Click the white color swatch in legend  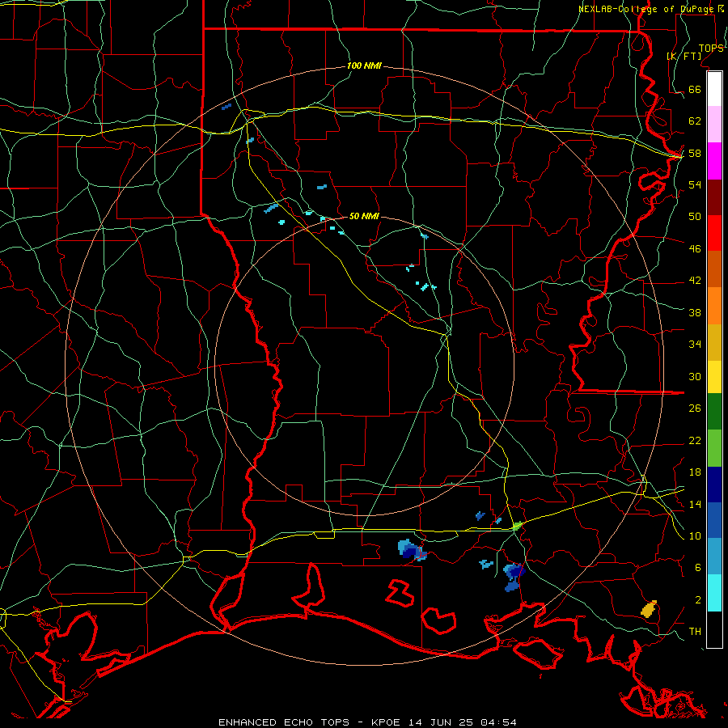(x=714, y=89)
